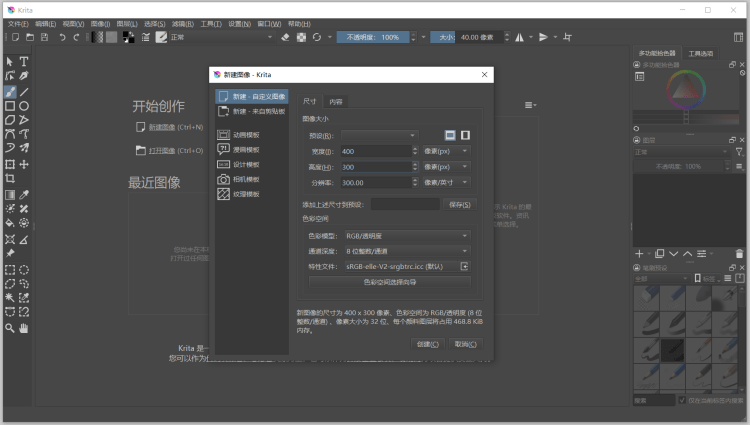
Task: Click the 保存(S) preset button
Action: click(460, 205)
